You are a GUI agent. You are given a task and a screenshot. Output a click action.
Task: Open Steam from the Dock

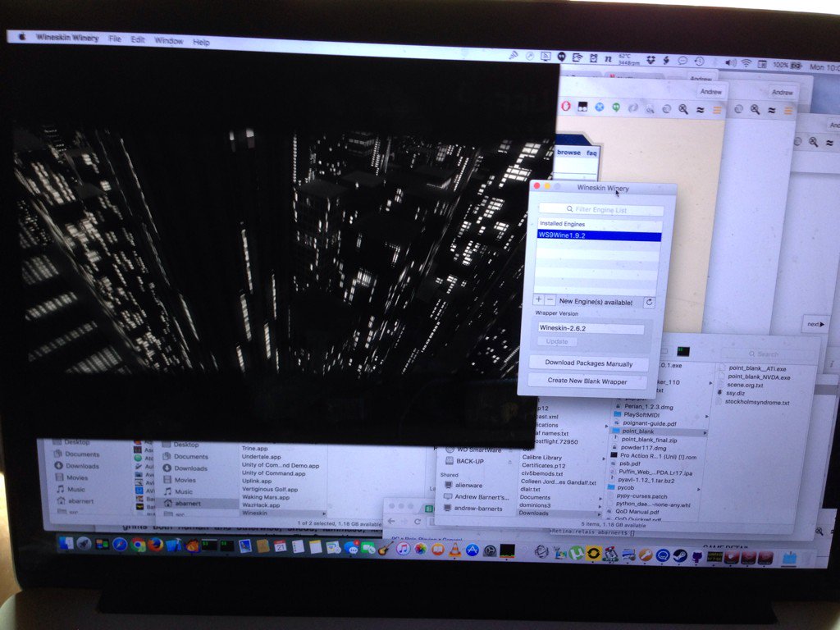click(x=680, y=555)
